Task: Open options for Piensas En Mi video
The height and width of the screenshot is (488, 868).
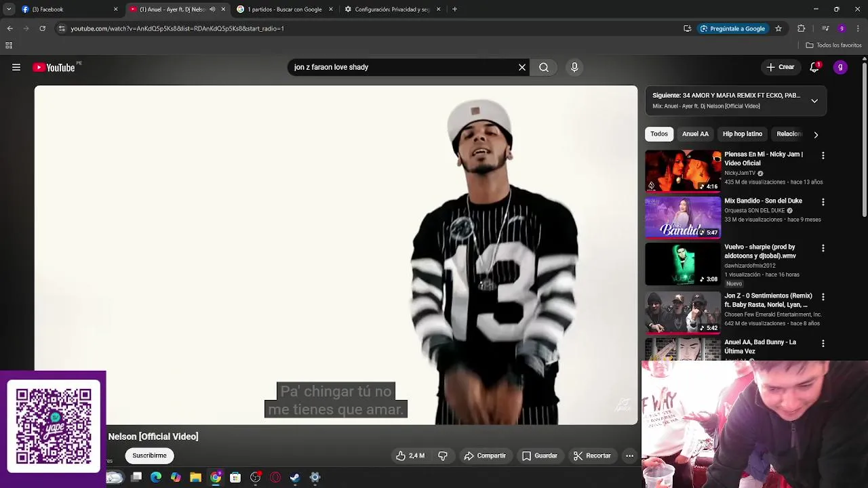Action: (823, 156)
